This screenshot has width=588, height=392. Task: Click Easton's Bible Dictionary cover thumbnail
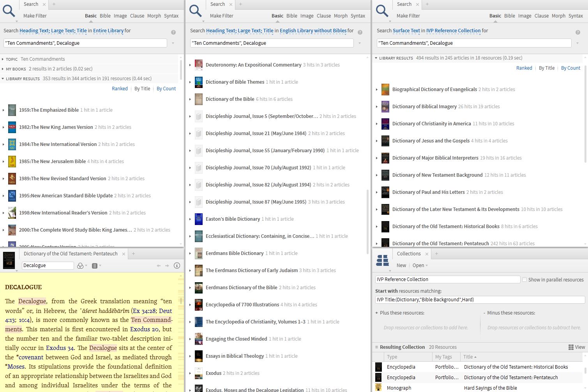pyautogui.click(x=199, y=219)
